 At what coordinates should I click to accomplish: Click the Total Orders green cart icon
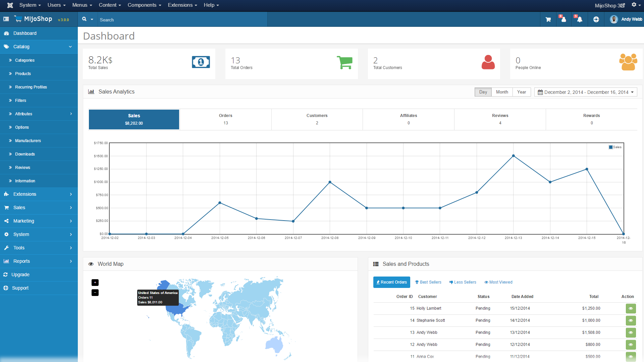[x=344, y=62]
